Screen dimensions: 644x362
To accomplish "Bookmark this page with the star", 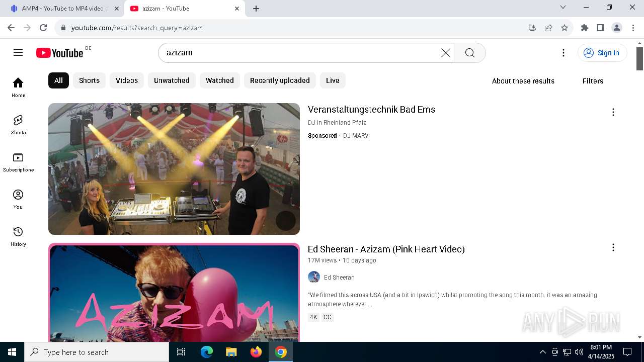I will (x=565, y=28).
